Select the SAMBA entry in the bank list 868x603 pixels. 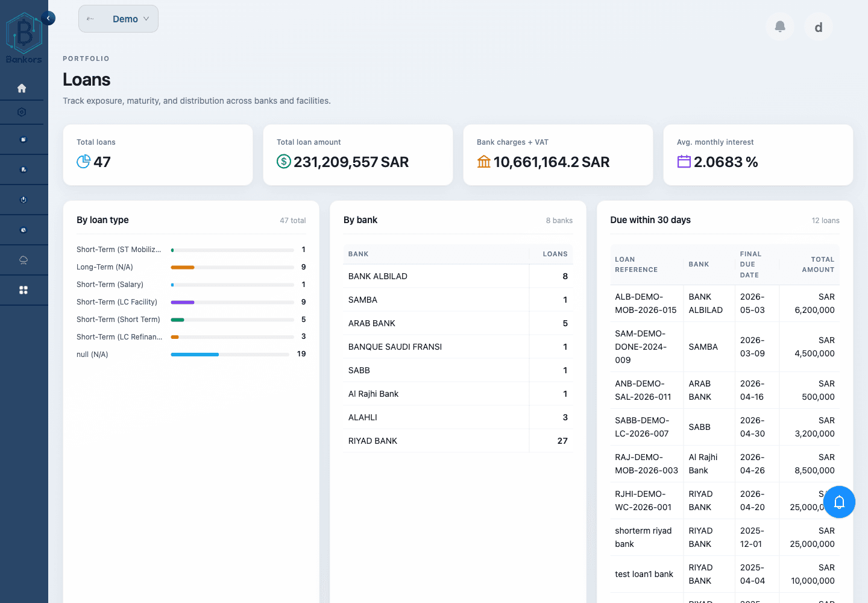(363, 300)
